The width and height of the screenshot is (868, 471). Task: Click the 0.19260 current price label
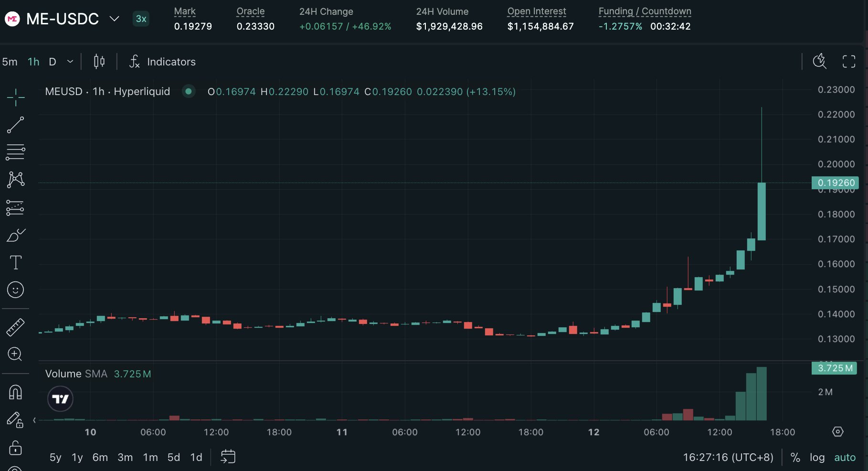click(836, 182)
